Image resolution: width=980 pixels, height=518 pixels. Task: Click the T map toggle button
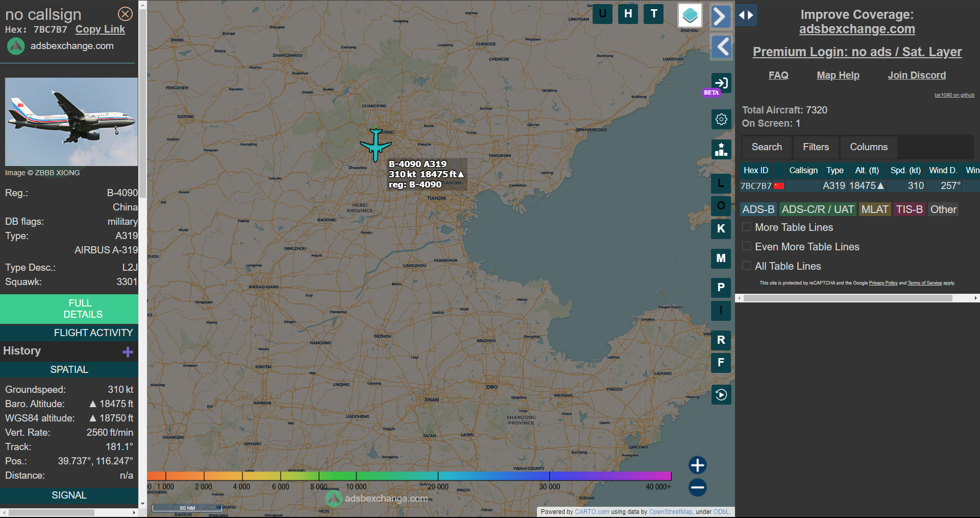tap(654, 14)
